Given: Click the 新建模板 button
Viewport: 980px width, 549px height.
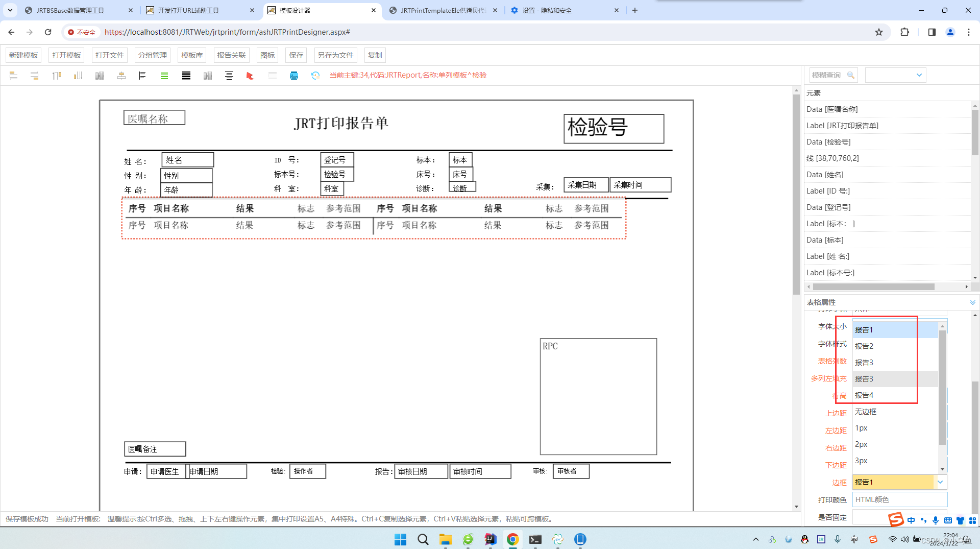Looking at the screenshot, I should [x=23, y=55].
